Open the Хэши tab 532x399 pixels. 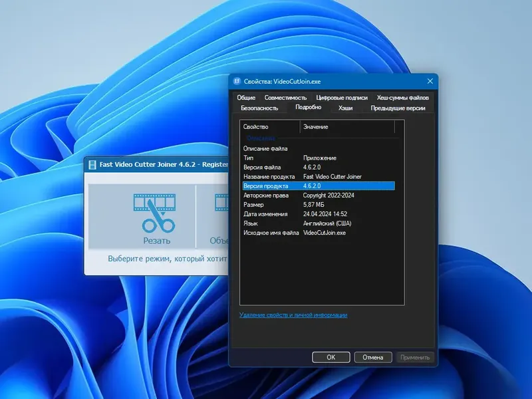[x=345, y=108]
